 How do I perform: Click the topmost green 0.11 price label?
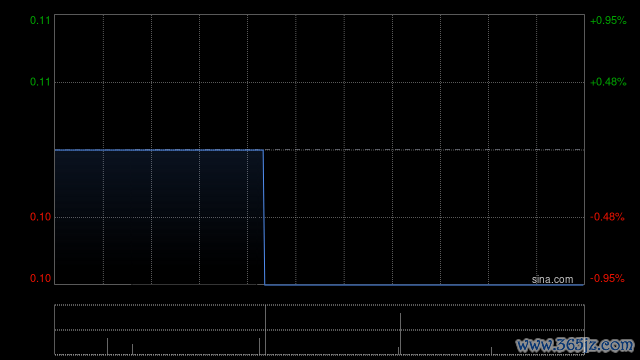point(40,20)
